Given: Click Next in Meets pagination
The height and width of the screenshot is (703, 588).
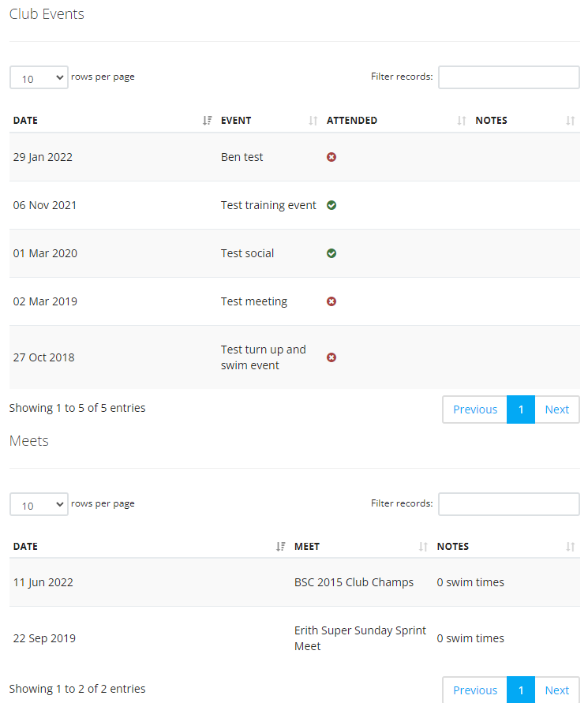Looking at the screenshot, I should pos(557,690).
